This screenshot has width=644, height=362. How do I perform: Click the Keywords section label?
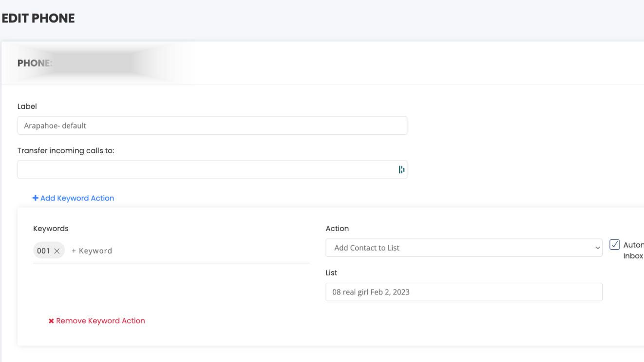coord(51,229)
